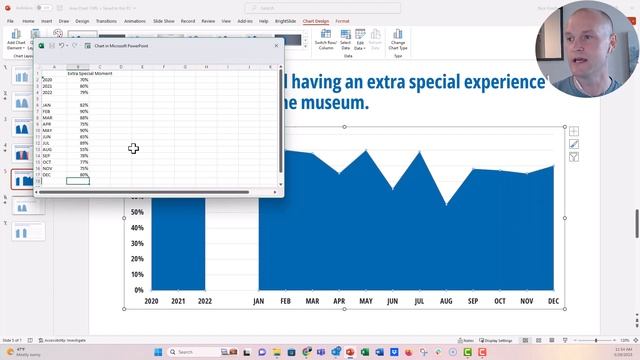Switch to the Animations tab
This screenshot has height=360, width=640.
pyautogui.click(x=135, y=21)
